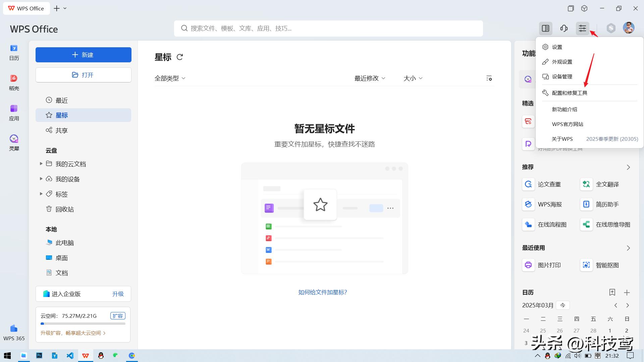
Task: Click inside the top search input field
Action: click(x=328, y=28)
